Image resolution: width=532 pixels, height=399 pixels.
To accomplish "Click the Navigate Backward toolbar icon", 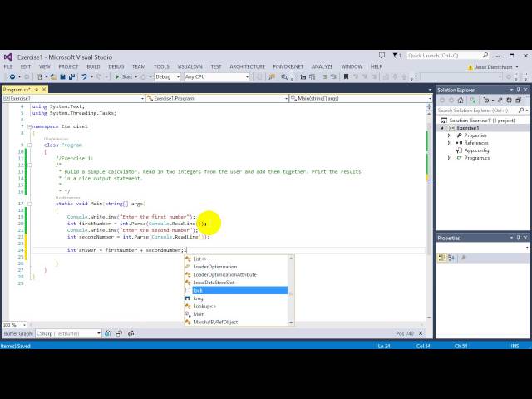I will (x=12, y=77).
